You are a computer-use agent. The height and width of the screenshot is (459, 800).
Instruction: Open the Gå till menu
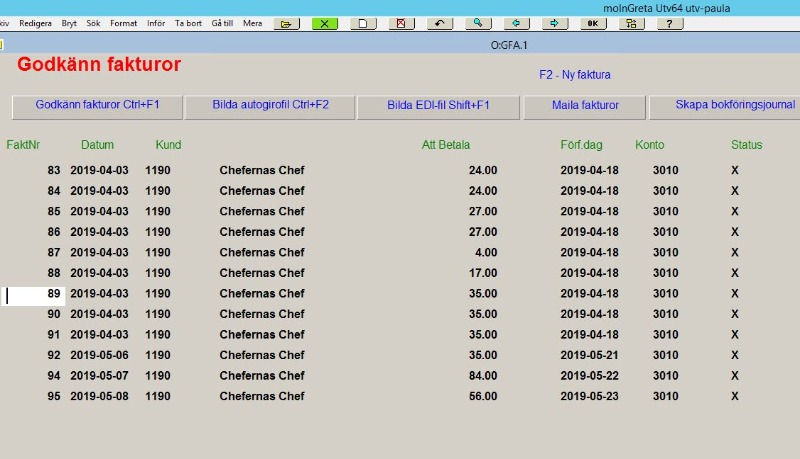coord(222,23)
